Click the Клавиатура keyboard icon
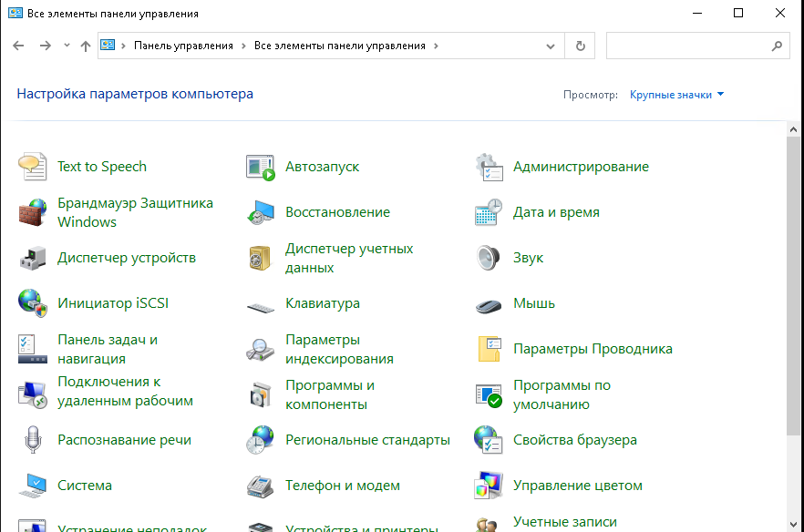Image resolution: width=804 pixels, height=532 pixels. [x=261, y=304]
